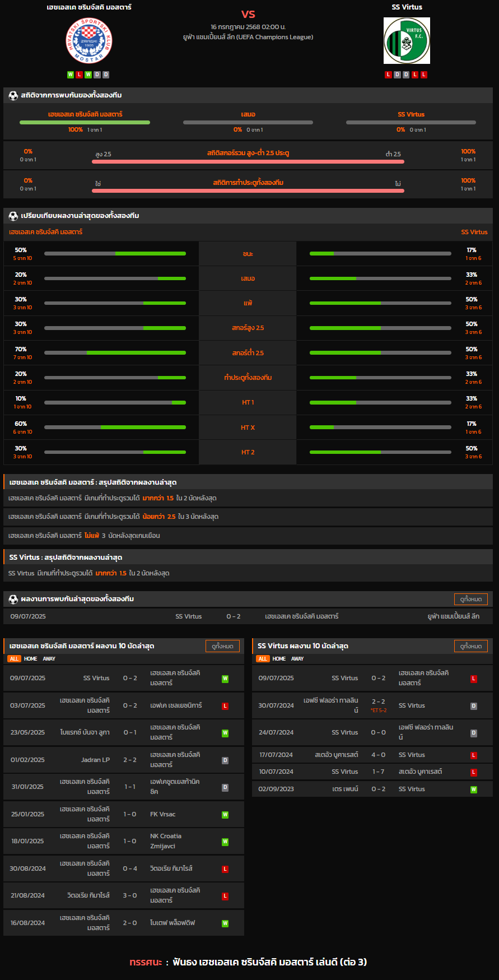Click the 3-0 score on the 21/08/2024 row
This screenshot has height=980, width=499.
130,895
